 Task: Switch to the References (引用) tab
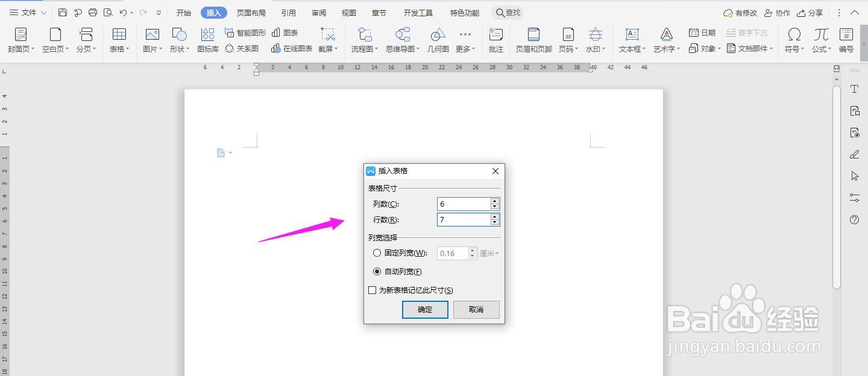[289, 13]
